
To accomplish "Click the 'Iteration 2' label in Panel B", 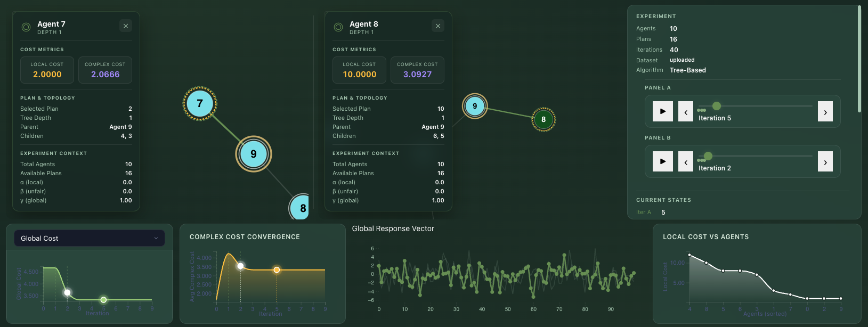I will pos(715,168).
